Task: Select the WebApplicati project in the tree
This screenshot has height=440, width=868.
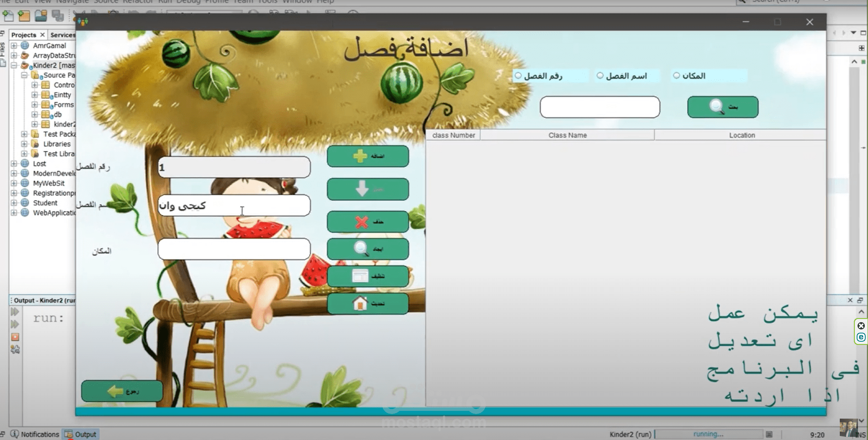Action: tap(54, 213)
